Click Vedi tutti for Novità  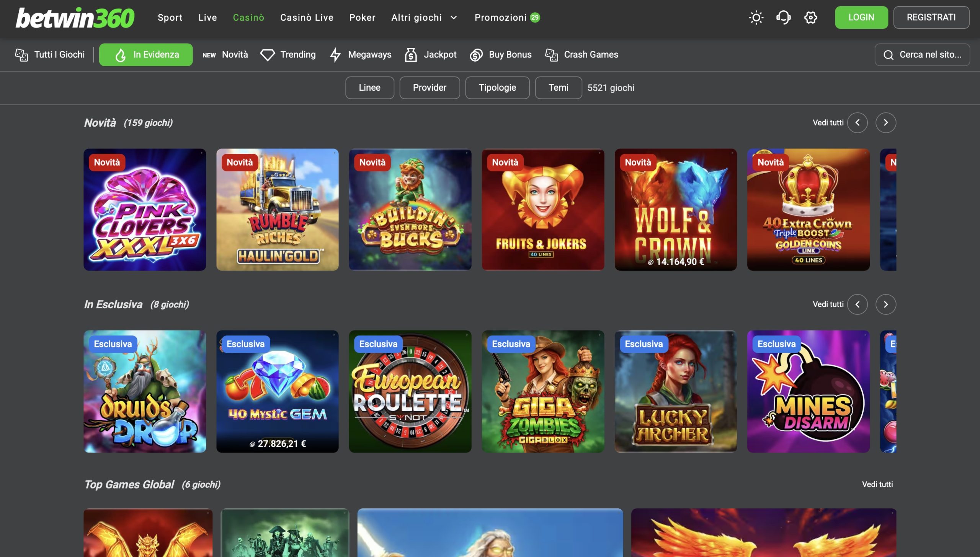click(x=828, y=123)
